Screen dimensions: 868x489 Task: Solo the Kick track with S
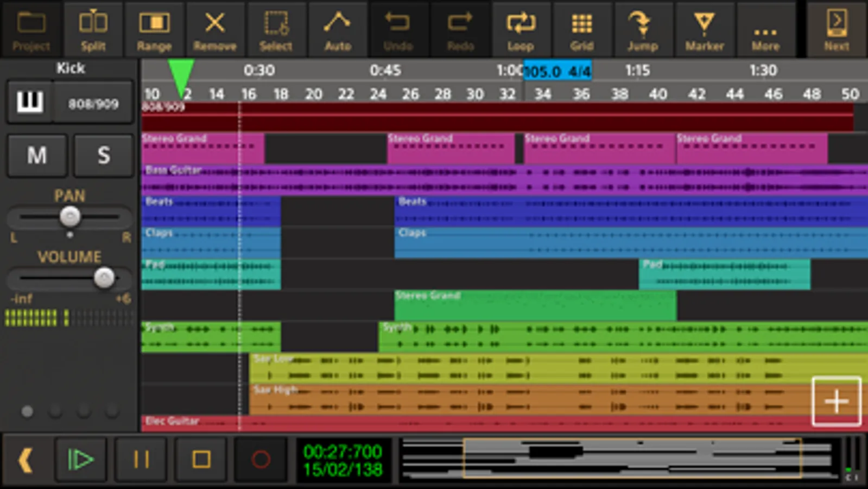(x=103, y=156)
